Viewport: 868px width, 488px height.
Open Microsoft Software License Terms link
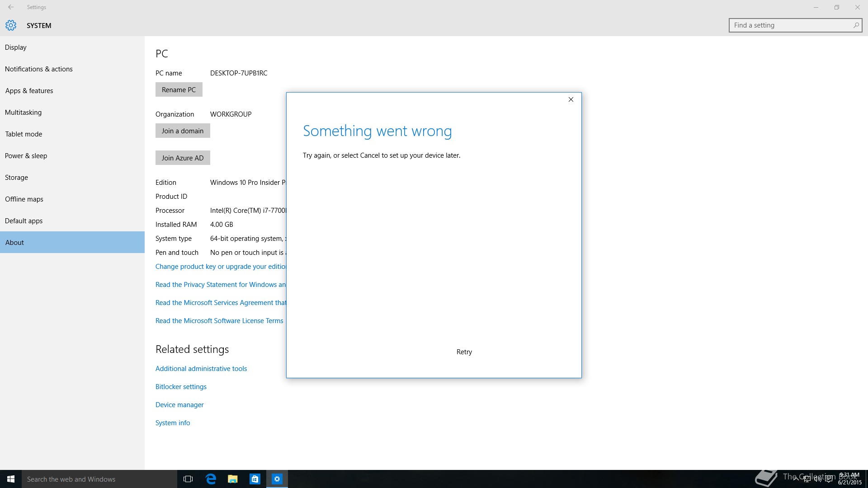(x=219, y=321)
